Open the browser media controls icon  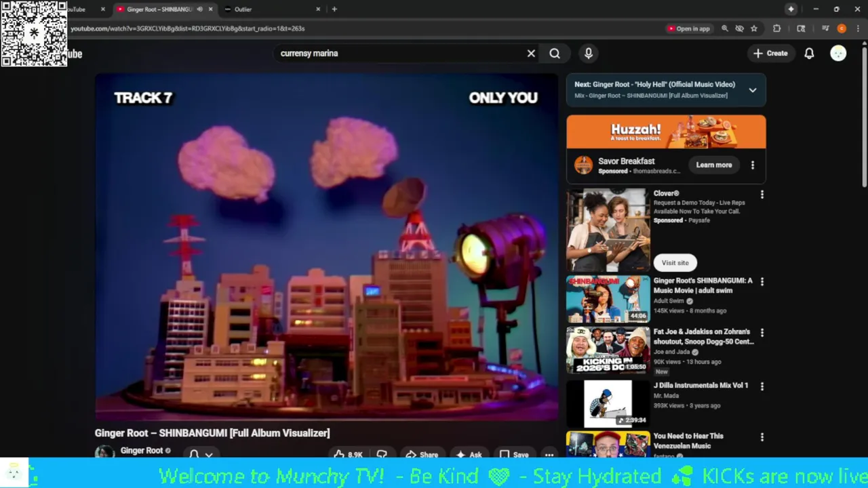coord(825,28)
